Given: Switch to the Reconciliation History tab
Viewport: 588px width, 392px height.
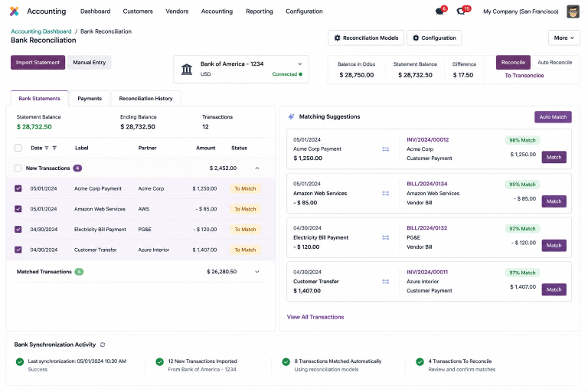Looking at the screenshot, I should click(x=146, y=98).
